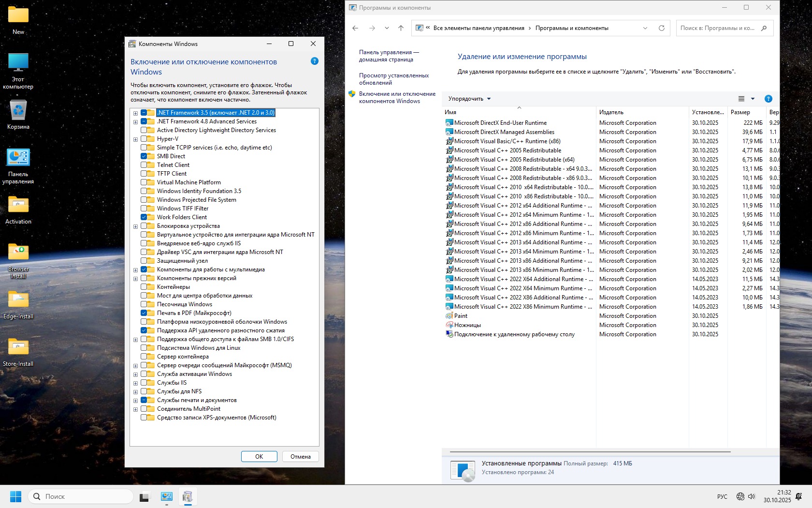Sort by the Издатель column header
Viewport: 812px width, 508px height.
point(611,112)
